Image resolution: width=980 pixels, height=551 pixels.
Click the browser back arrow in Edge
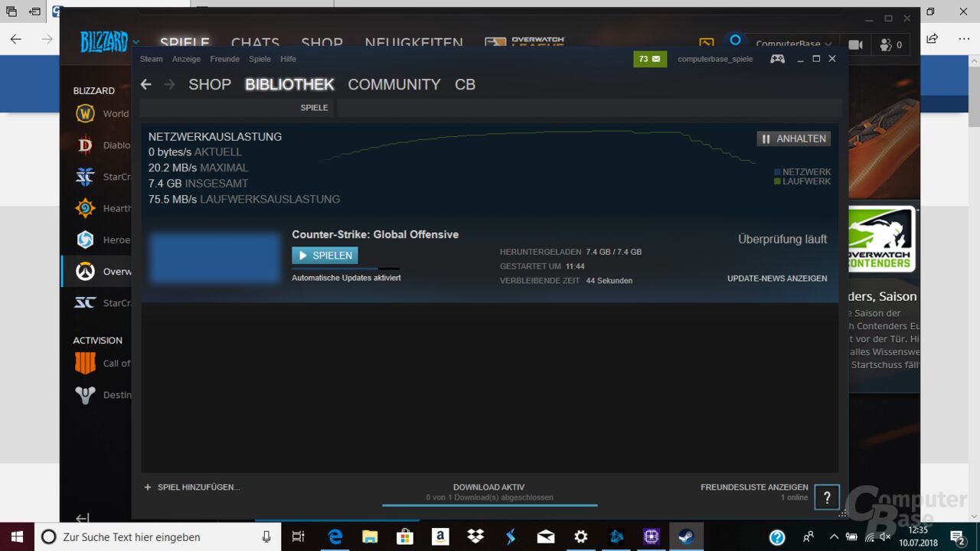tap(15, 38)
